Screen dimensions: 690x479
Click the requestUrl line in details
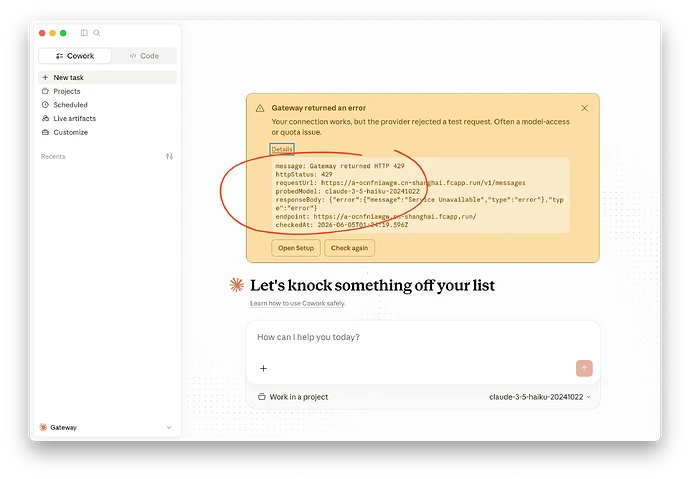(x=400, y=183)
